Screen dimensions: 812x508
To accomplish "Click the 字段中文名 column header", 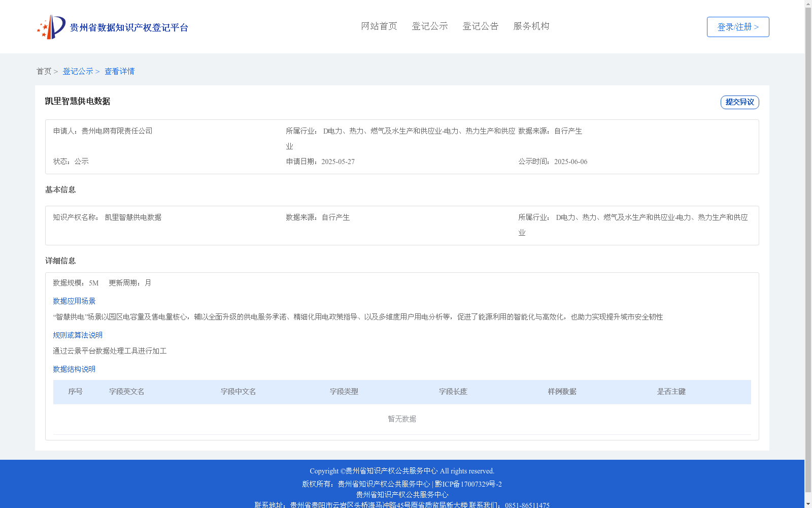I will coord(238,392).
